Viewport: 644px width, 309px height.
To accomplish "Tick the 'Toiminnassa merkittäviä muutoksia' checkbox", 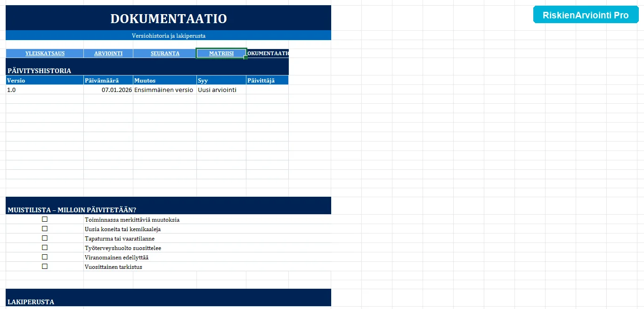I will coord(45,219).
